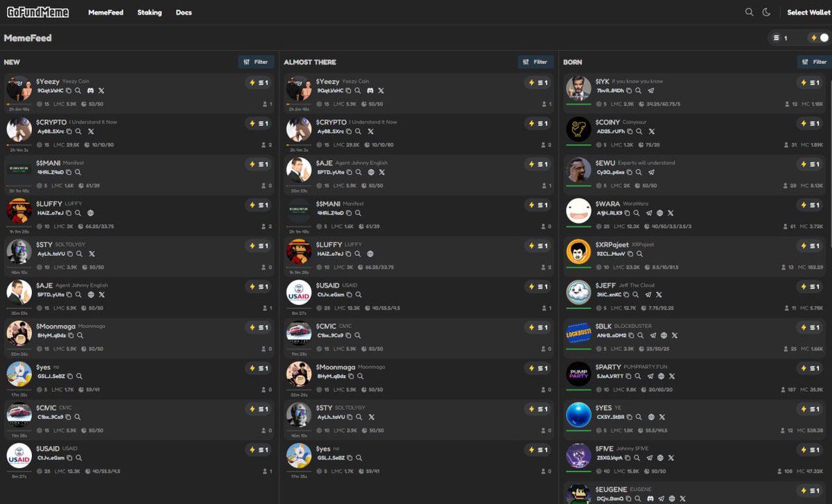Copy the $yes address in NEW column
Screen dimensions: 832x504
(70, 376)
